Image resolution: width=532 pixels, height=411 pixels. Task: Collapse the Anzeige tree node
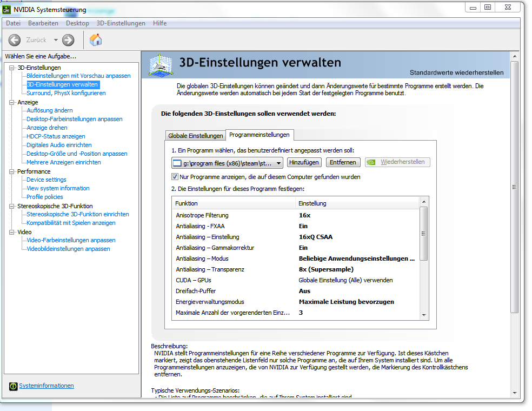pyautogui.click(x=12, y=102)
